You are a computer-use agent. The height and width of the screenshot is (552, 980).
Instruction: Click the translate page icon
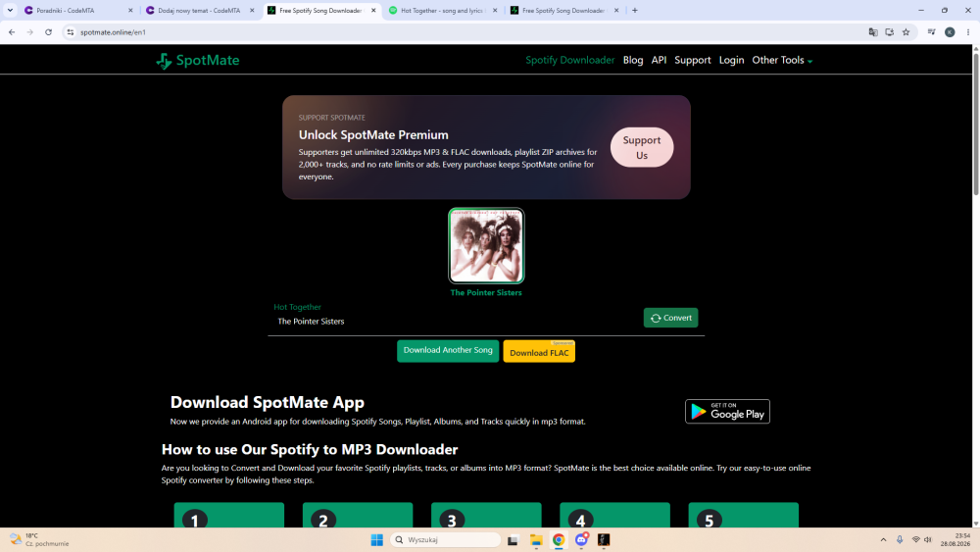coord(873,32)
